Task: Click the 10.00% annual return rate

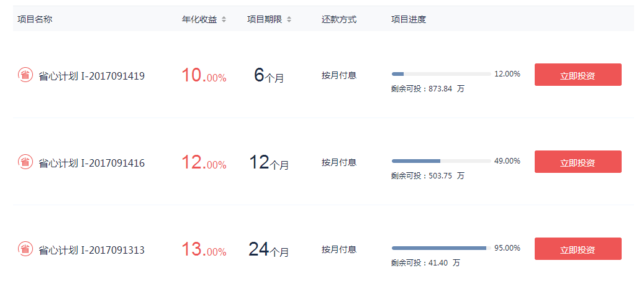Action: tap(204, 76)
